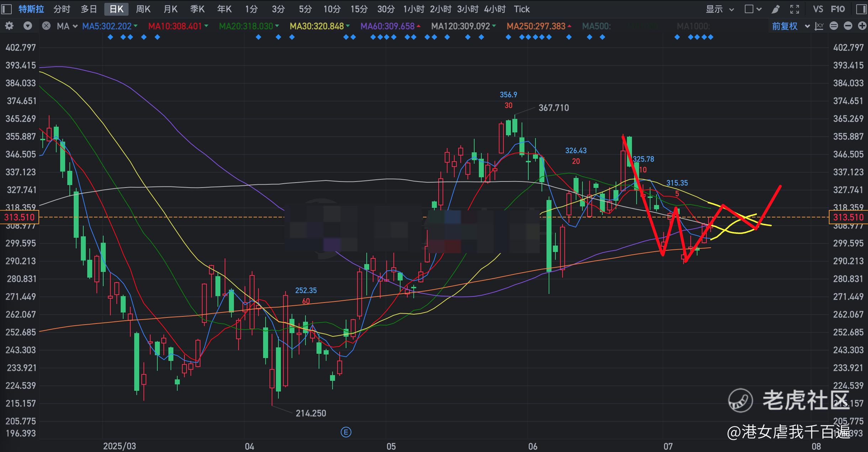Select the 30分 interval
The width and height of the screenshot is (868, 452).
(386, 9)
